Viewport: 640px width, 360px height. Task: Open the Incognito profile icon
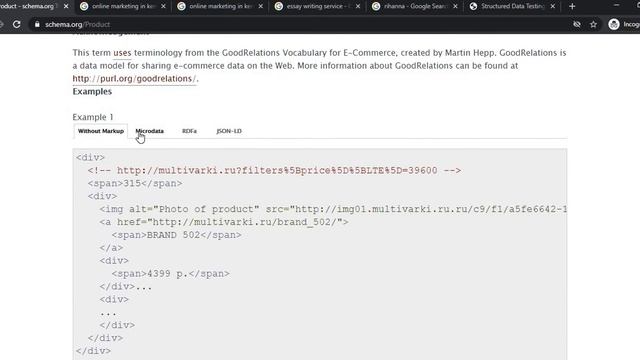613,24
